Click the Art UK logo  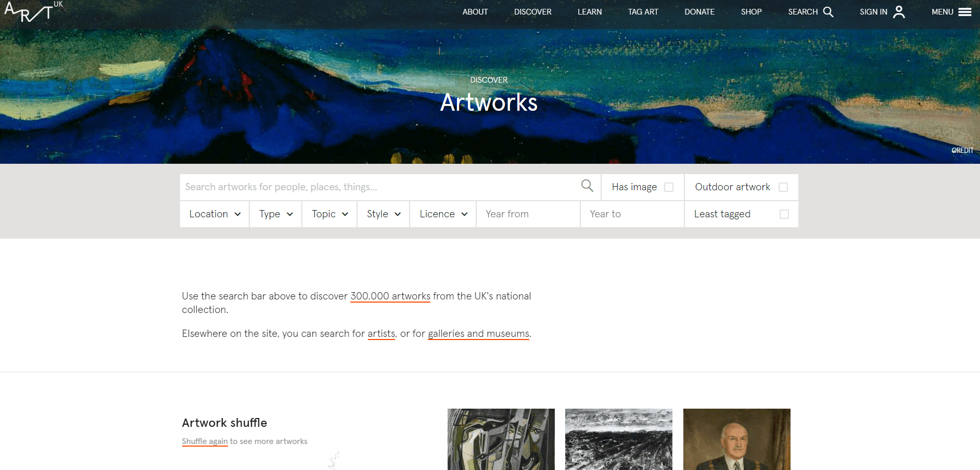pyautogui.click(x=33, y=11)
